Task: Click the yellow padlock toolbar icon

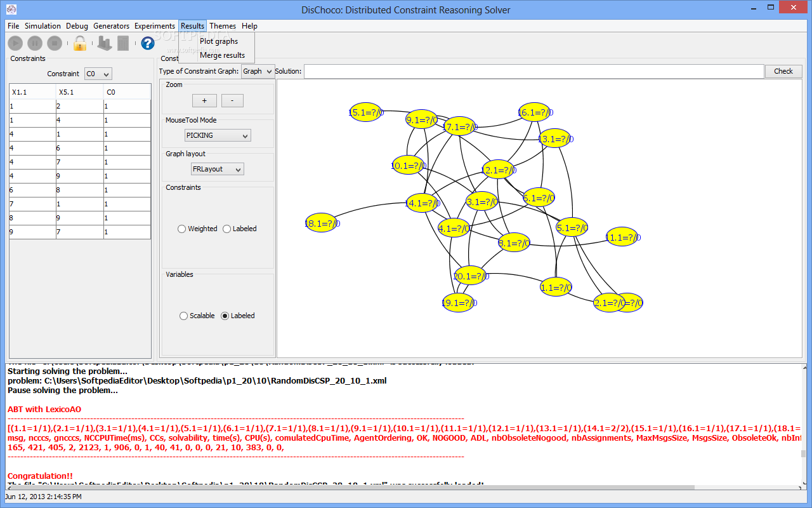Action: click(x=79, y=43)
